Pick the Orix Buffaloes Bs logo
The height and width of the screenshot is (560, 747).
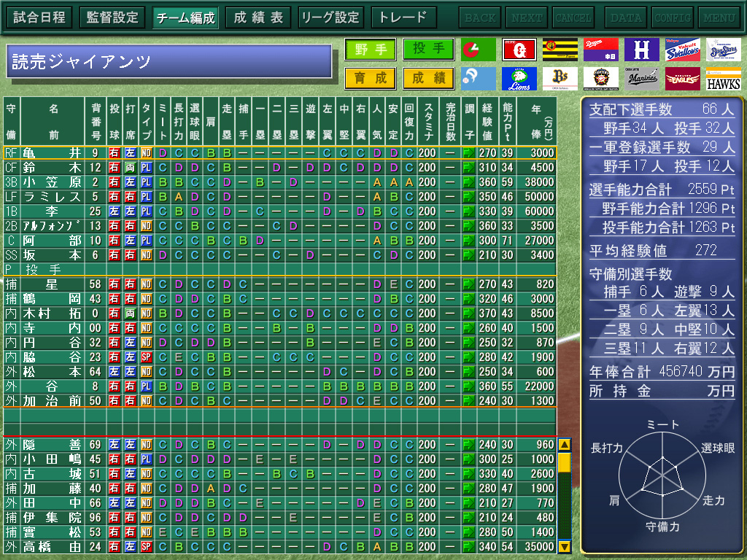coord(560,79)
